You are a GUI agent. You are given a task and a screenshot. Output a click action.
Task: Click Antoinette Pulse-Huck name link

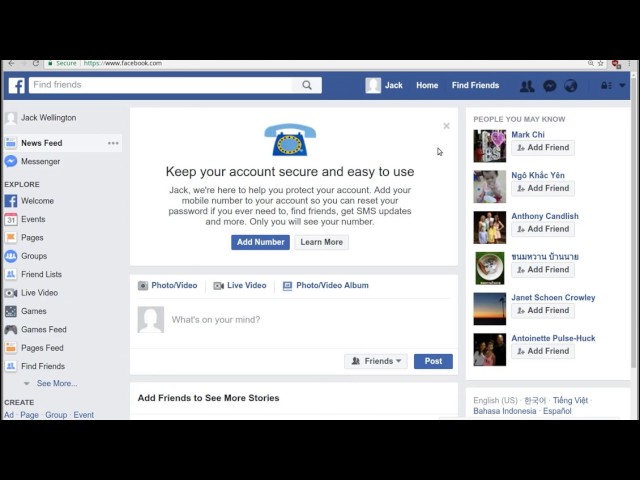(x=553, y=338)
